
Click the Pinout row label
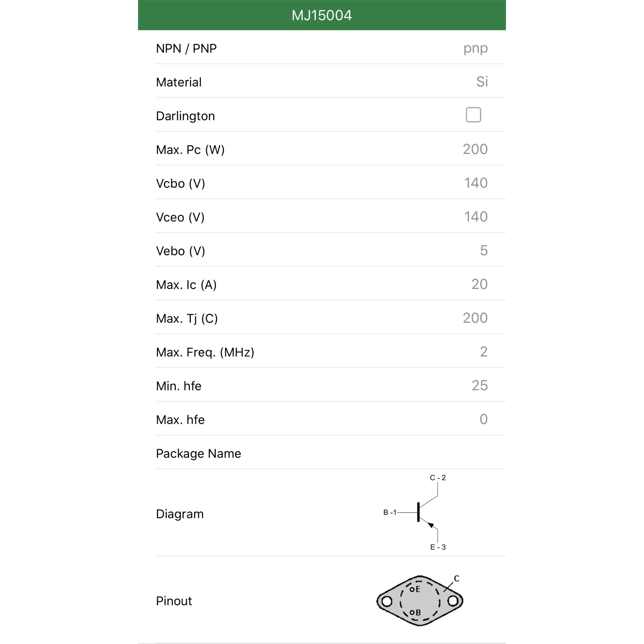click(174, 601)
